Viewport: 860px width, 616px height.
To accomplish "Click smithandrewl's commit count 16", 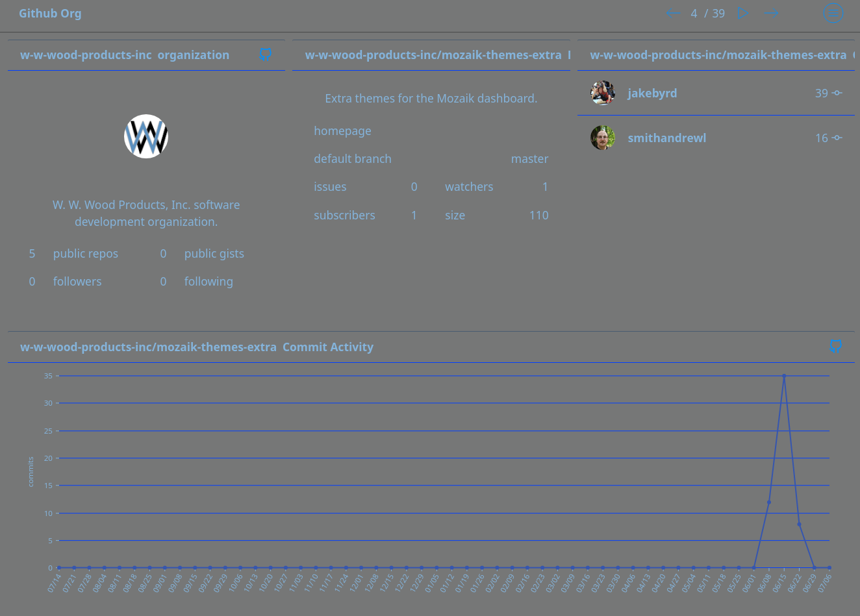I will [822, 138].
